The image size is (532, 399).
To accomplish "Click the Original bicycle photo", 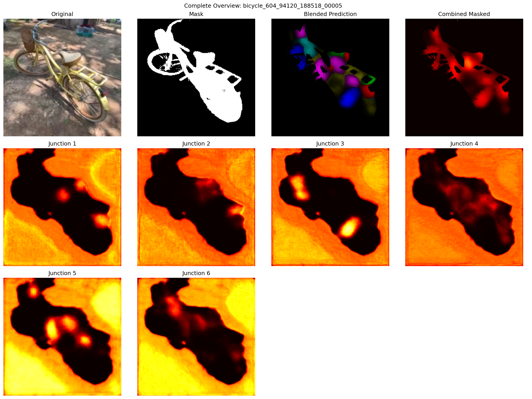I will pyautogui.click(x=62, y=78).
